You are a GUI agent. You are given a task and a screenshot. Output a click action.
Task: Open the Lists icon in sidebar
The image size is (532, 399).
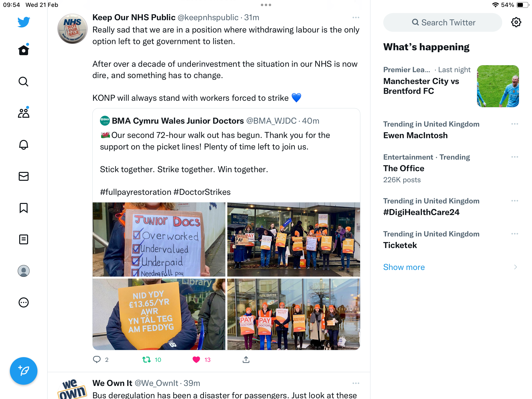coord(24,239)
